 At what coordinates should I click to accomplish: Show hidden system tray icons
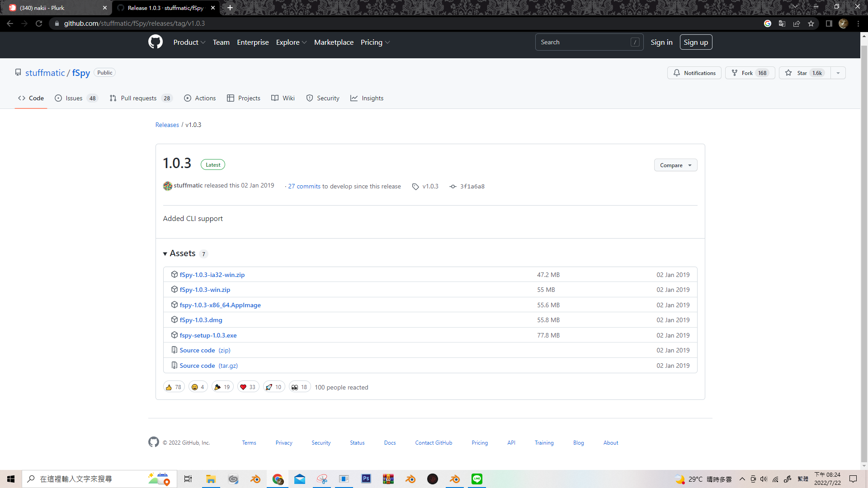coord(742,479)
